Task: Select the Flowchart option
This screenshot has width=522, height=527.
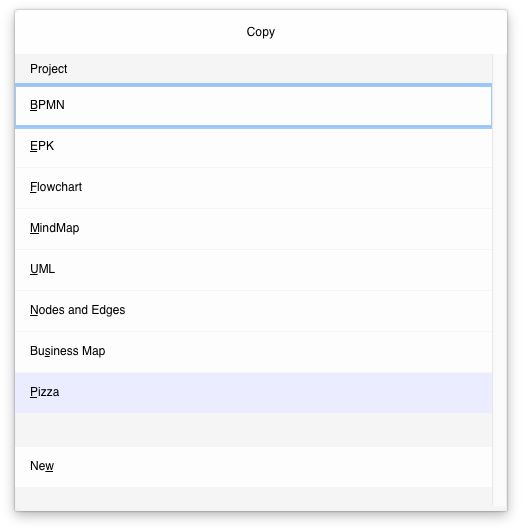Action: (253, 188)
